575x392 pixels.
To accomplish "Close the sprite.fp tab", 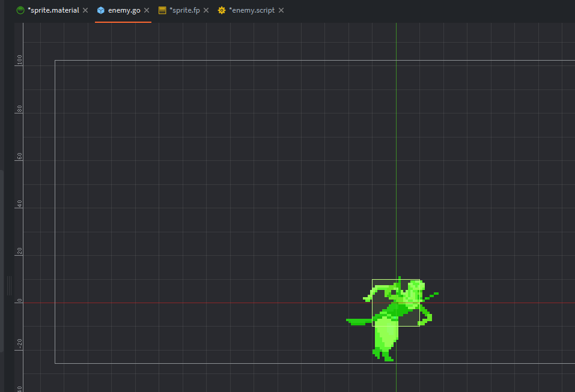I will [x=206, y=10].
